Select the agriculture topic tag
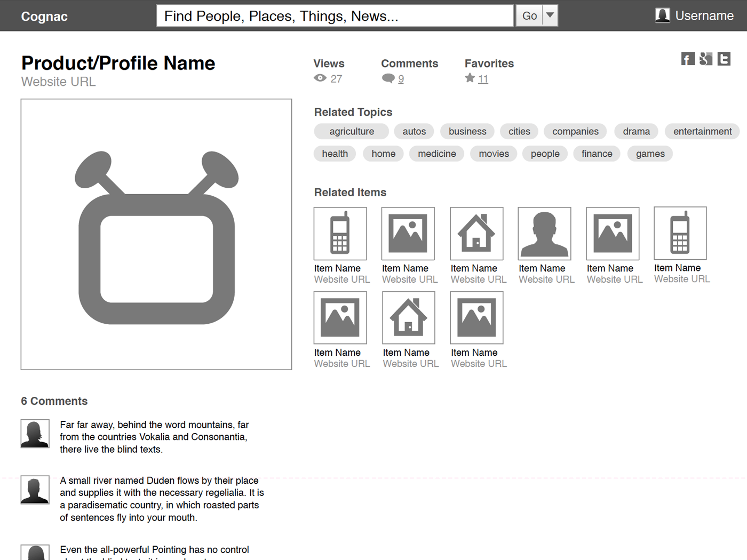The width and height of the screenshot is (747, 560). click(352, 131)
